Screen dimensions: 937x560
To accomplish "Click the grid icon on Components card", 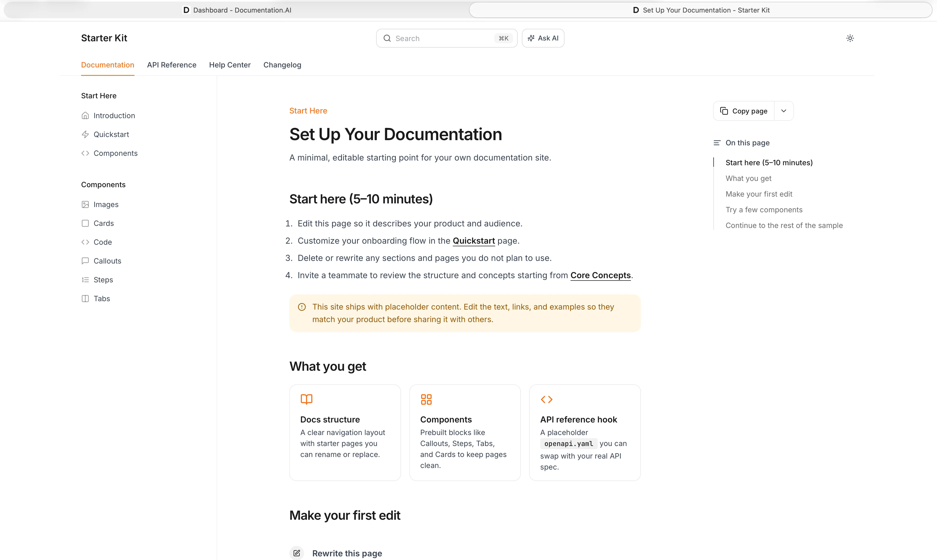I will click(x=426, y=399).
